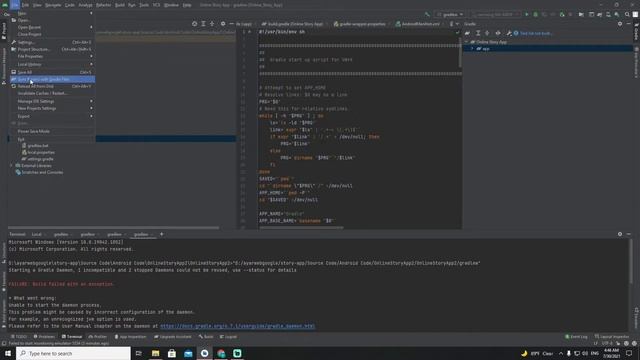Image resolution: width=640 pixels, height=360 pixels.
Task: Choose Reload All from Disk
Action: click(x=52, y=86)
